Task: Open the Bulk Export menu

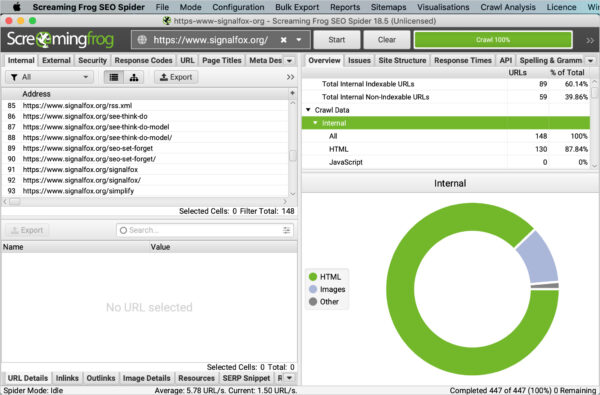Action: [x=297, y=7]
